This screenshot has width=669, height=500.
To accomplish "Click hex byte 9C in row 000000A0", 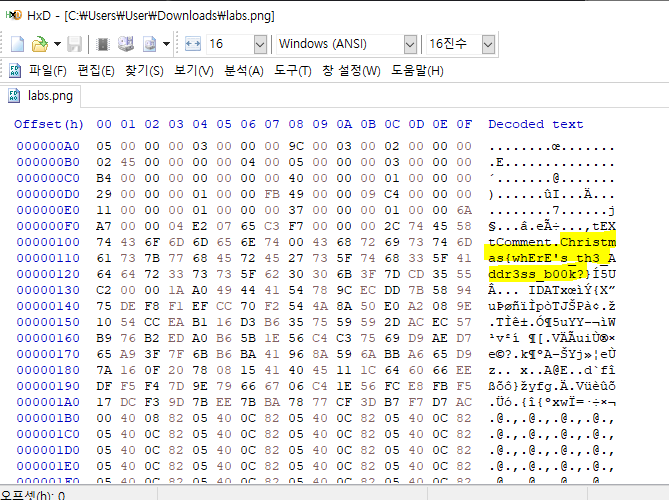I will 296,146.
